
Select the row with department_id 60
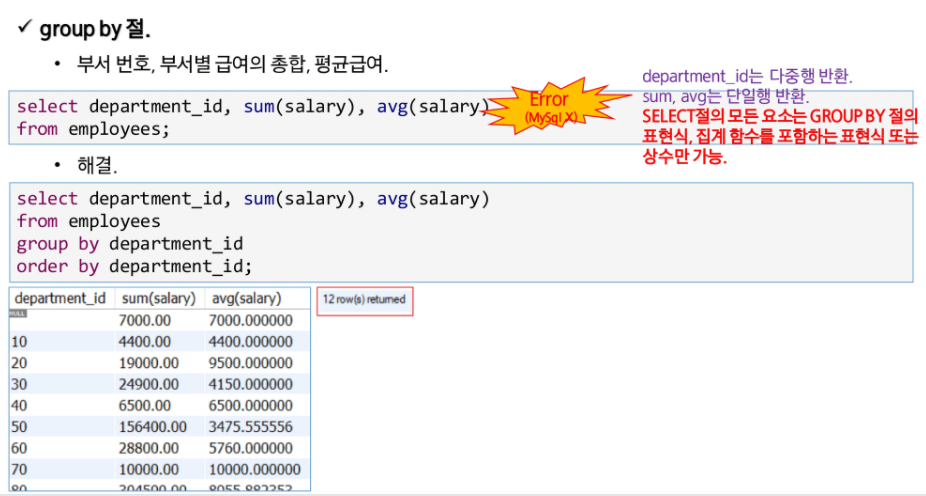159,448
